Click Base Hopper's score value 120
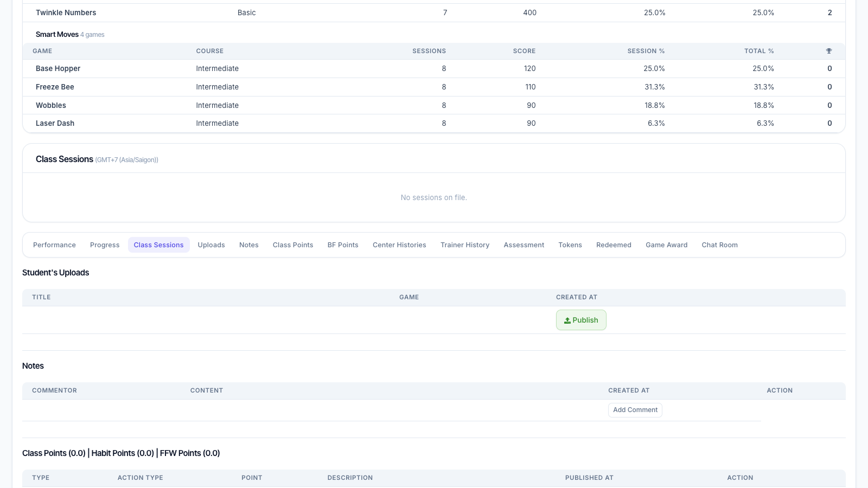868x488 pixels. pos(529,68)
